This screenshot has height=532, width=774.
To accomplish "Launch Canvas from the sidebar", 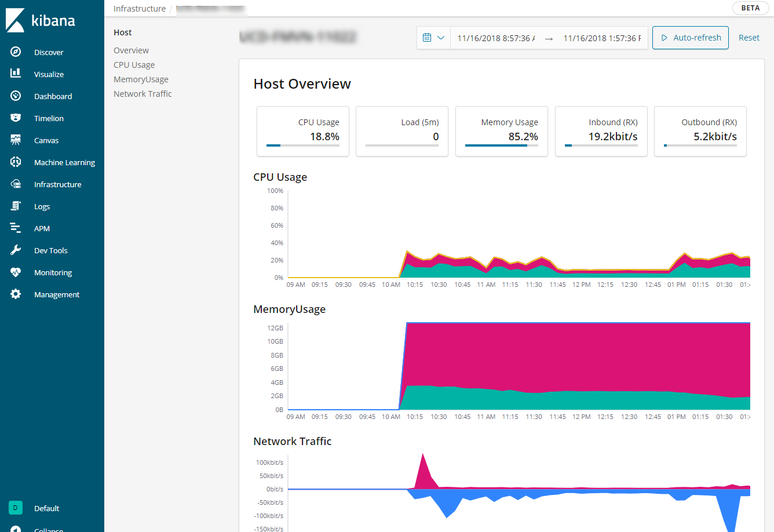I will [46, 140].
